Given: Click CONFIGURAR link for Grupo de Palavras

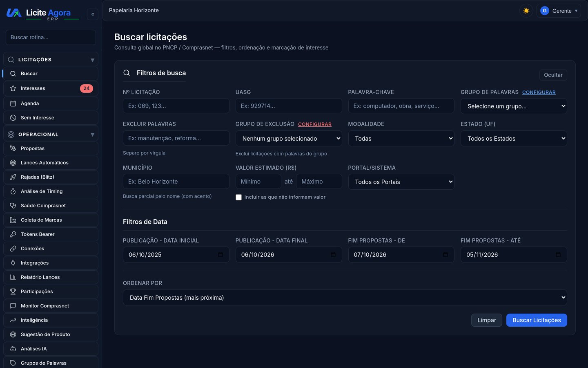Looking at the screenshot, I should click(x=539, y=92).
